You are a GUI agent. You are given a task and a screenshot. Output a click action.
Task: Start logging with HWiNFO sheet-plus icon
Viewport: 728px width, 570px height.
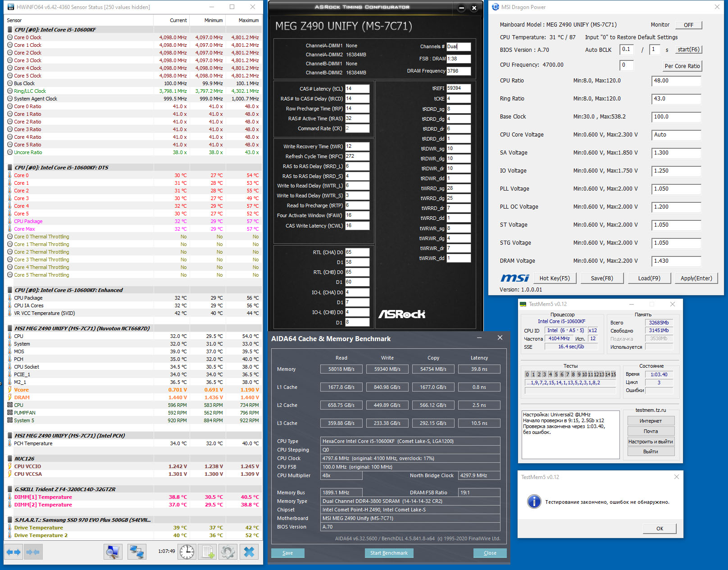pos(208,552)
